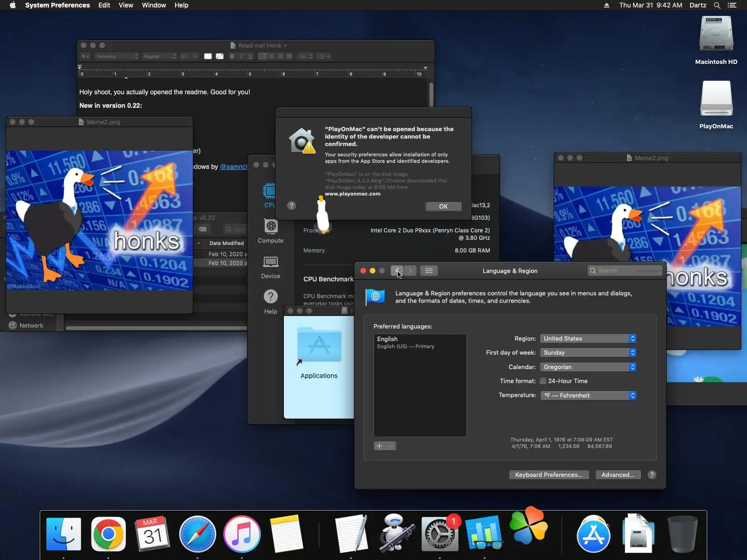Open help on PlayOnMac security alert
The image size is (747, 560).
(x=291, y=205)
